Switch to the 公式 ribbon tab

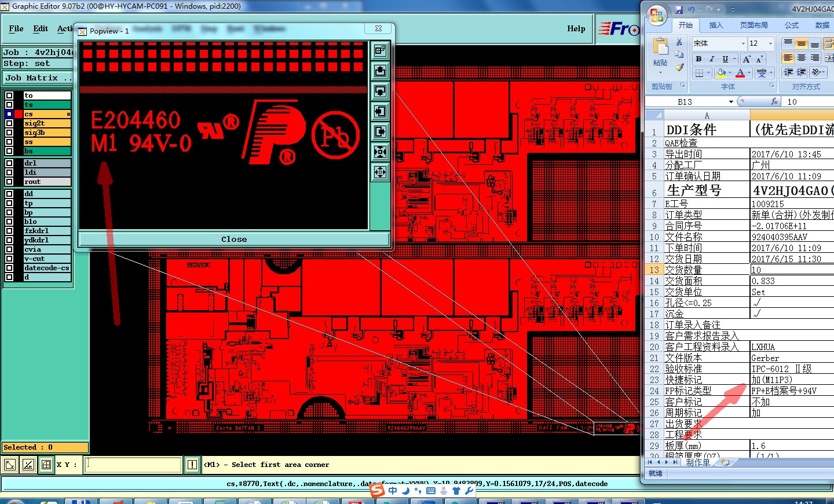point(792,25)
